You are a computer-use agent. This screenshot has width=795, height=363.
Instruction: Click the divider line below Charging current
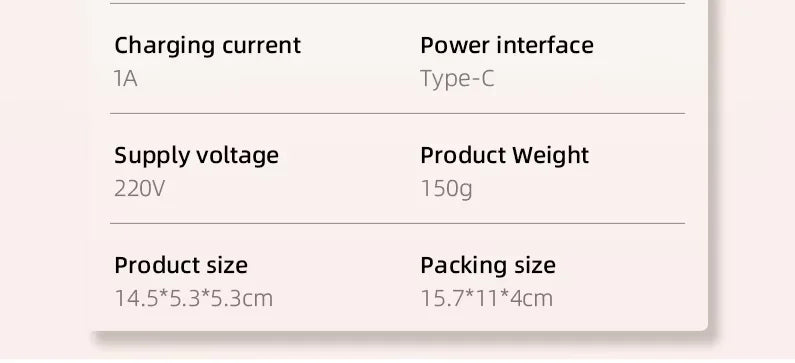398,114
